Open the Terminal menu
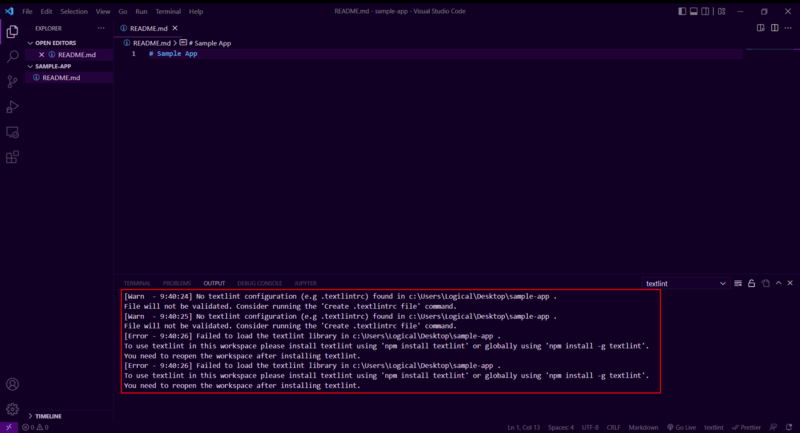 168,11
